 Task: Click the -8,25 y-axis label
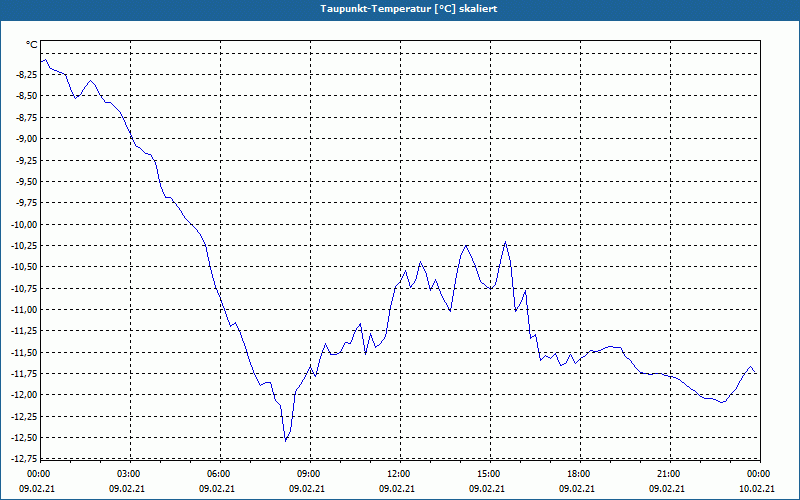point(28,74)
